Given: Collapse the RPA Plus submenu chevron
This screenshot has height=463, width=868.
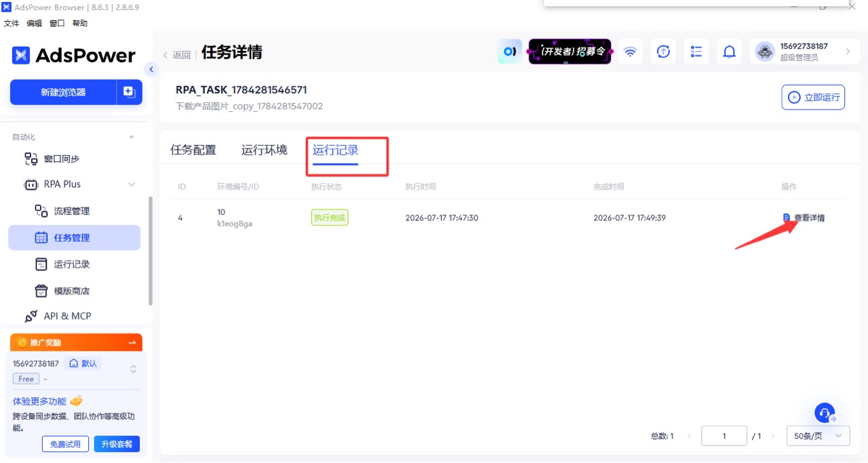Looking at the screenshot, I should 132,184.
